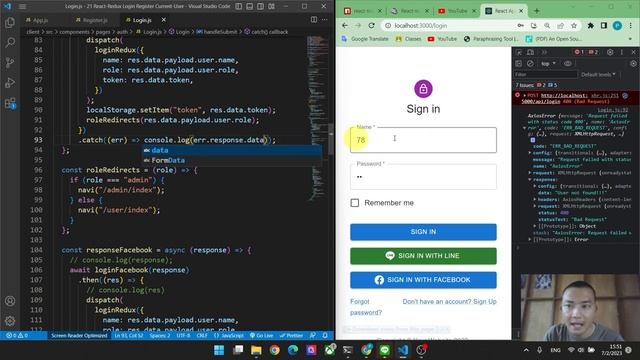The image size is (640, 360).
Task: Focus the Name input field
Action: (x=423, y=140)
